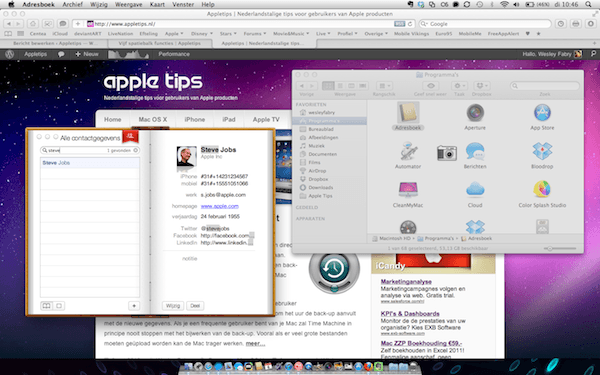The image size is (600, 375).
Task: Open Marketinganalyse ad link
Action: [406, 282]
